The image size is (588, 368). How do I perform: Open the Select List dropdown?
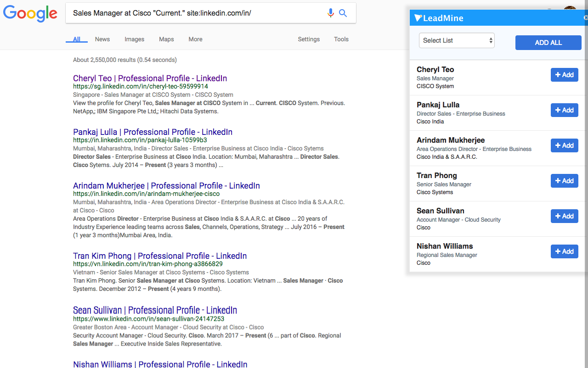click(x=457, y=40)
